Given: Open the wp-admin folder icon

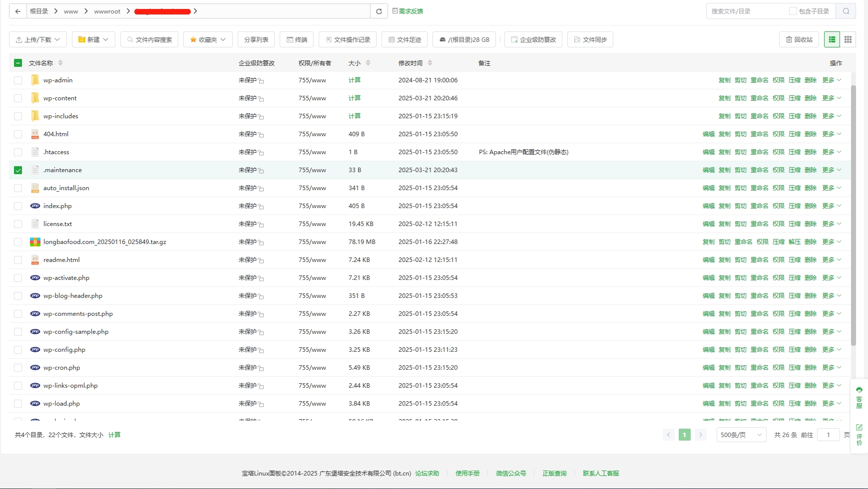Looking at the screenshot, I should (35, 80).
